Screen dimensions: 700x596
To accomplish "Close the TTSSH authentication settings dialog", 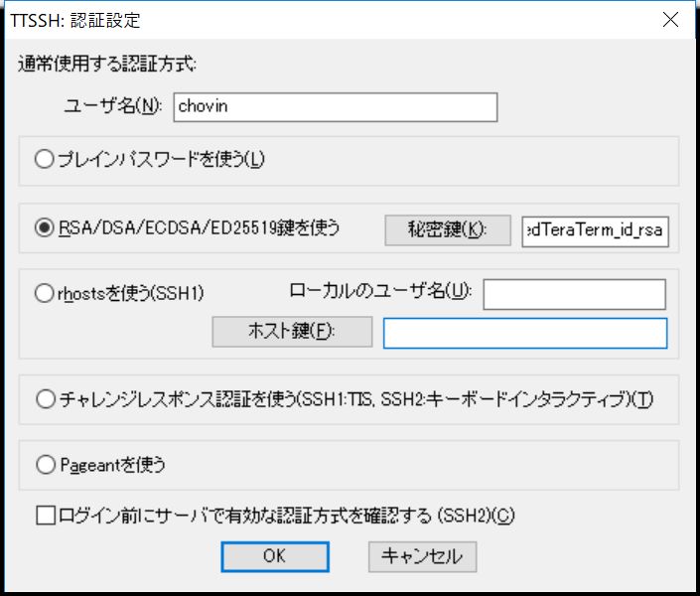I will pyautogui.click(x=670, y=20).
